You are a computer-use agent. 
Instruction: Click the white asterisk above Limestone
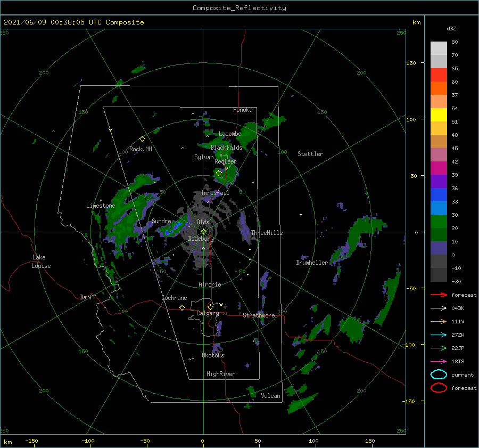point(101,201)
